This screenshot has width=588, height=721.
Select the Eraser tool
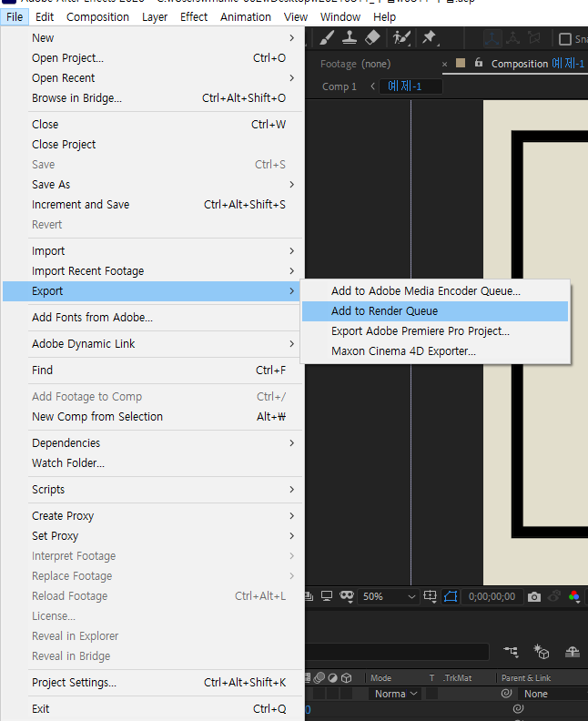click(x=372, y=37)
